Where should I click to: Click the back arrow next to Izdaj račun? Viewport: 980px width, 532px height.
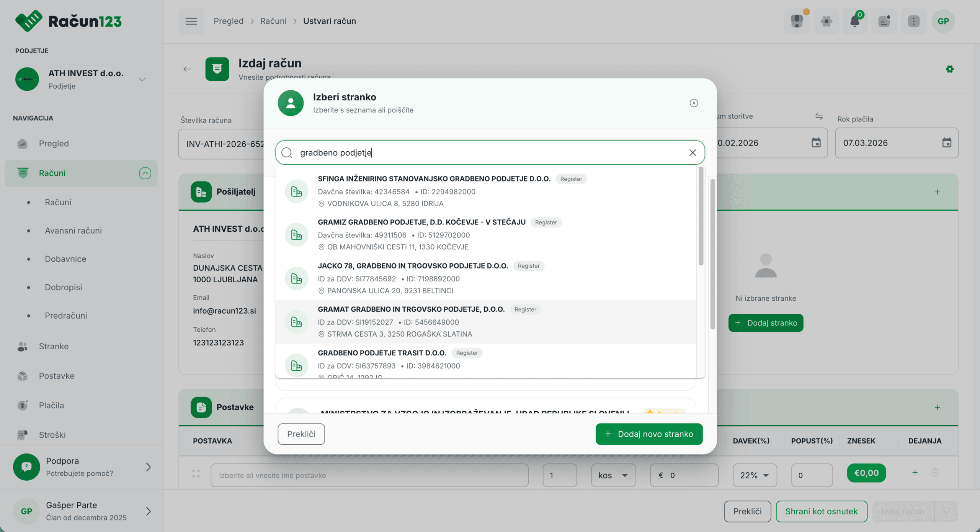pos(187,69)
